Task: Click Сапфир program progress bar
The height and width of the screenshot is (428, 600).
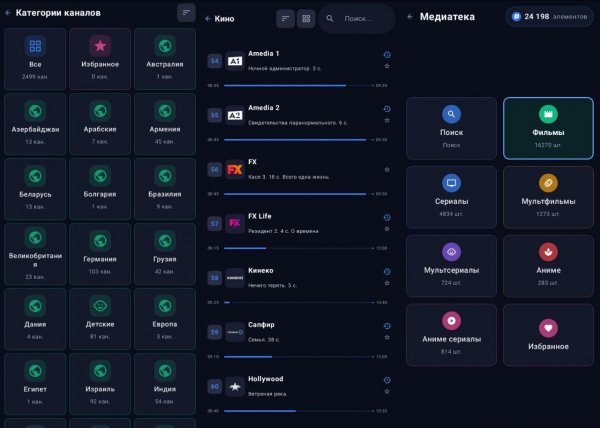Action: (x=298, y=357)
